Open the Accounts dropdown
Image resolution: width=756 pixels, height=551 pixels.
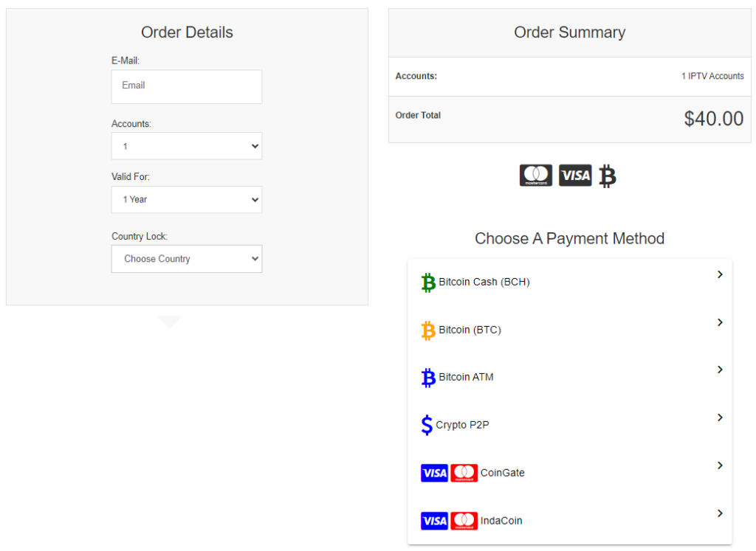[186, 146]
